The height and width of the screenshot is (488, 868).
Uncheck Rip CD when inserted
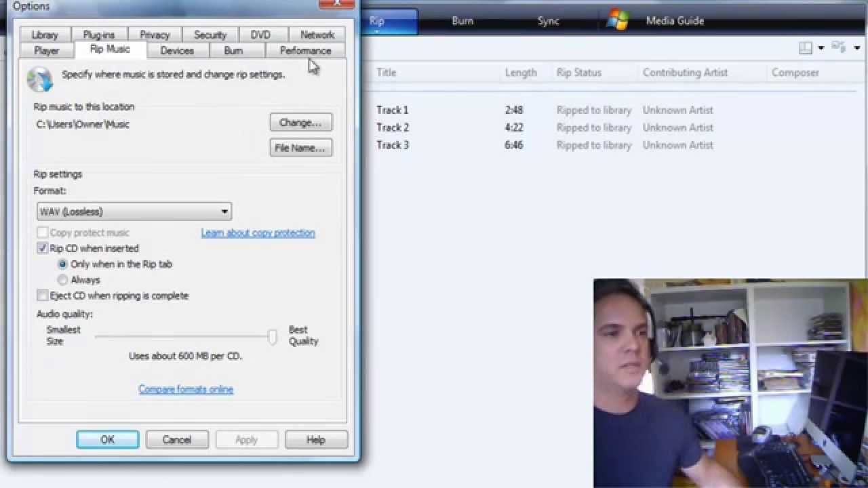[x=43, y=249]
